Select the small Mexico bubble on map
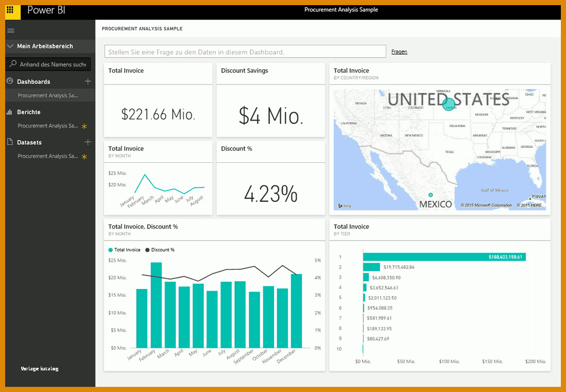The image size is (566, 392). pyautogui.click(x=430, y=195)
